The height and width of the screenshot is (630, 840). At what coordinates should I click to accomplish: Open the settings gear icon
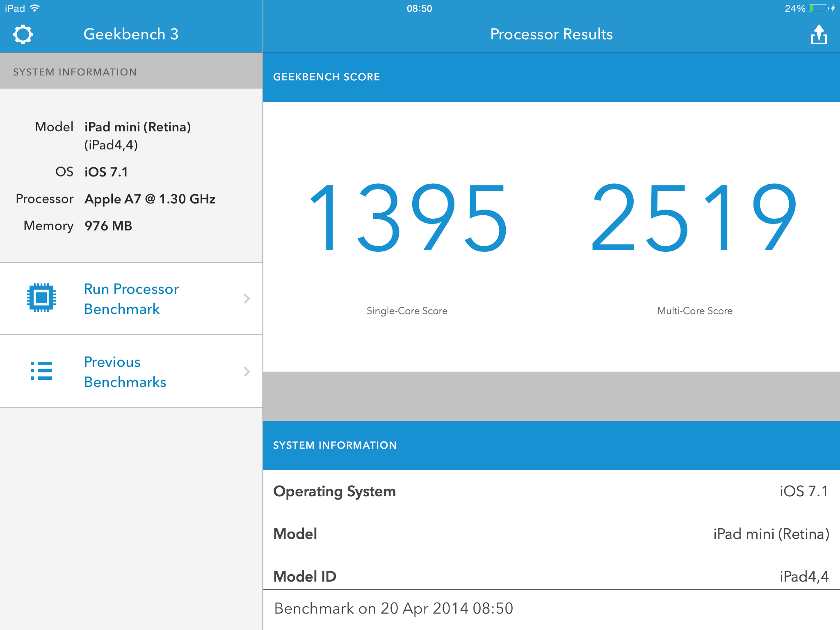23,34
